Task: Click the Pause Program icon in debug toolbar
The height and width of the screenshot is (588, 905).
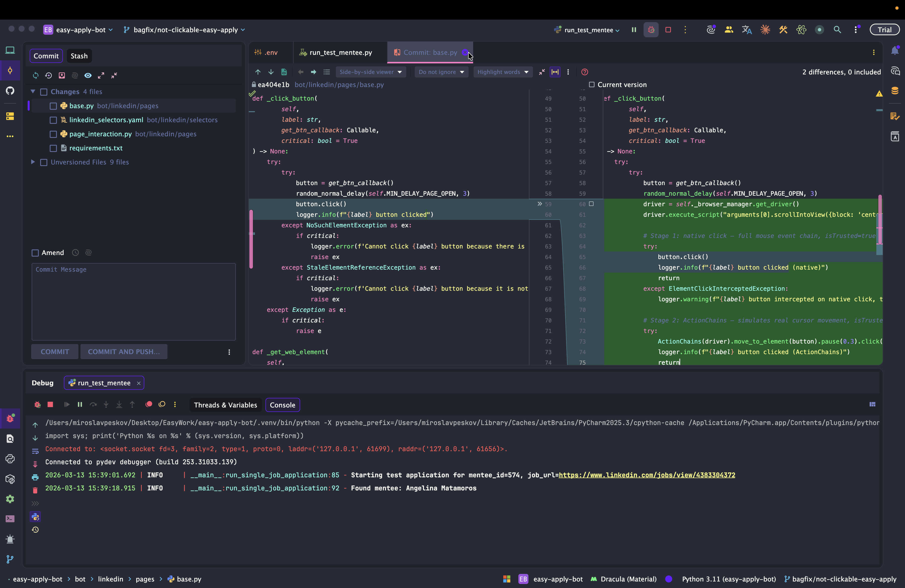Action: coord(80,404)
